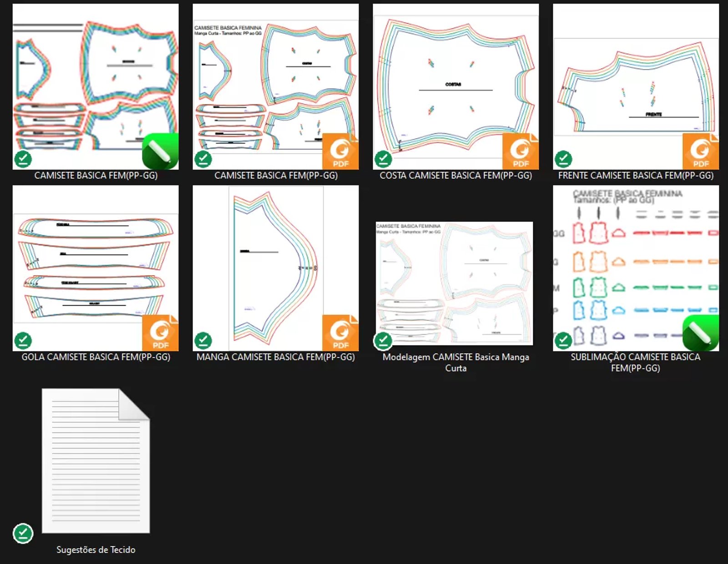Screen dimensions: 728x564
Task: Click the GOLA CAMISETE BASICA FEM(PP-GG) filename
Action: coord(96,357)
